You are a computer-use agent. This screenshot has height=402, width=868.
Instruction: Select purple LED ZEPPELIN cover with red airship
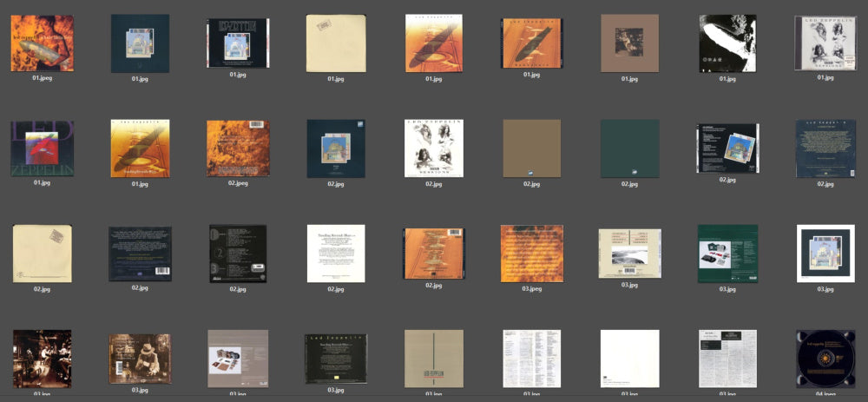pyautogui.click(x=42, y=149)
